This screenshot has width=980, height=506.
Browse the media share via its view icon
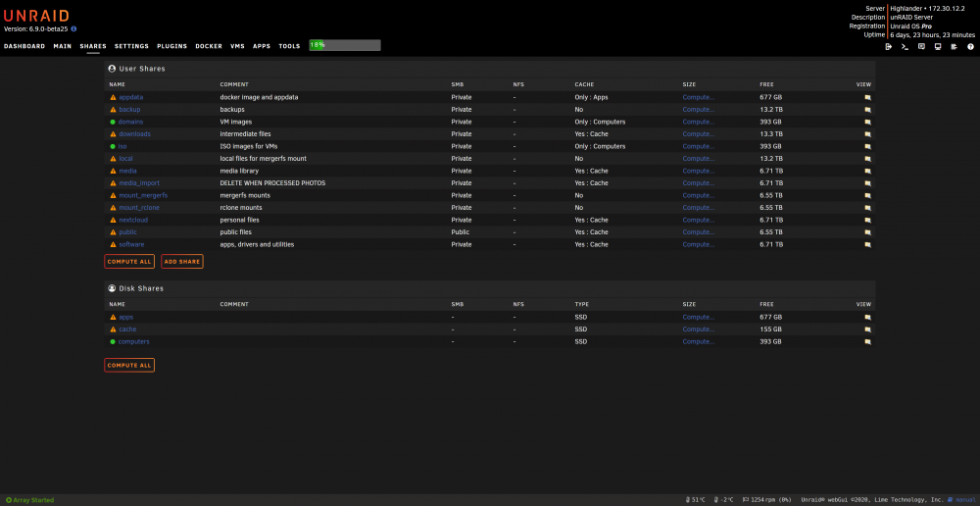pos(867,171)
